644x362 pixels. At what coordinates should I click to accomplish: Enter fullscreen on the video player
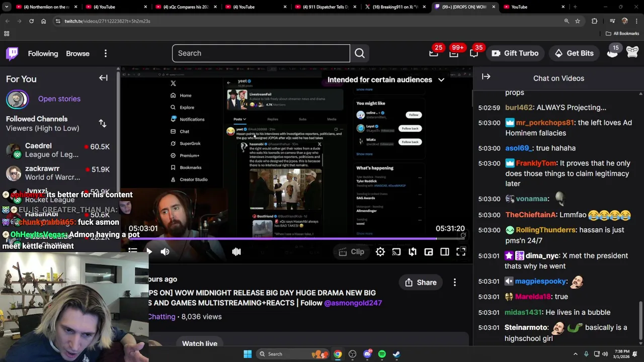(x=461, y=252)
